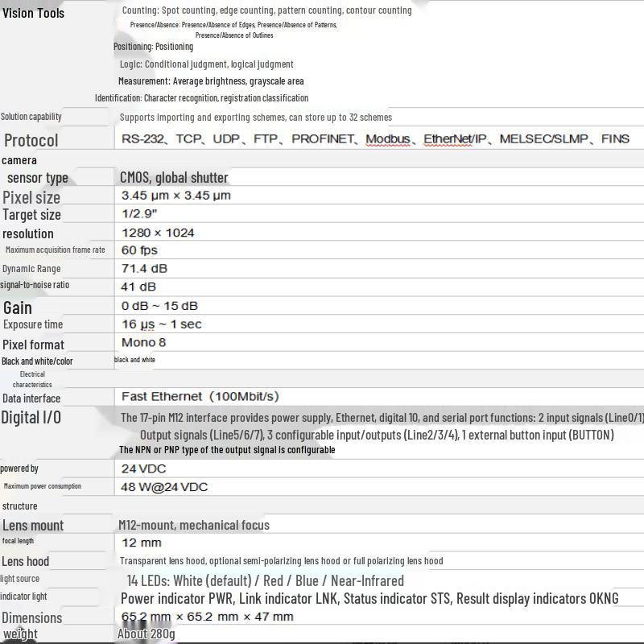Click 'Maximum power consumption' label
Image resolution: width=644 pixels, height=644 pixels.
[x=43, y=486]
